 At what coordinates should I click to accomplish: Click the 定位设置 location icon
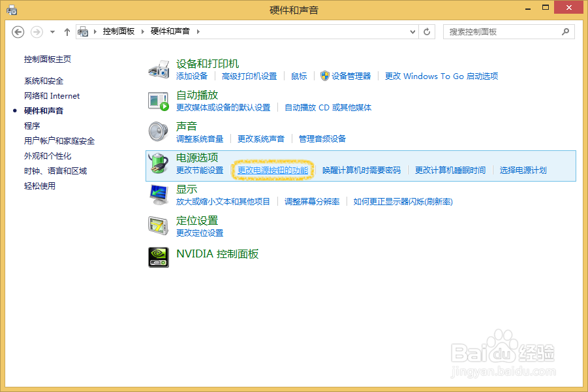point(159,226)
